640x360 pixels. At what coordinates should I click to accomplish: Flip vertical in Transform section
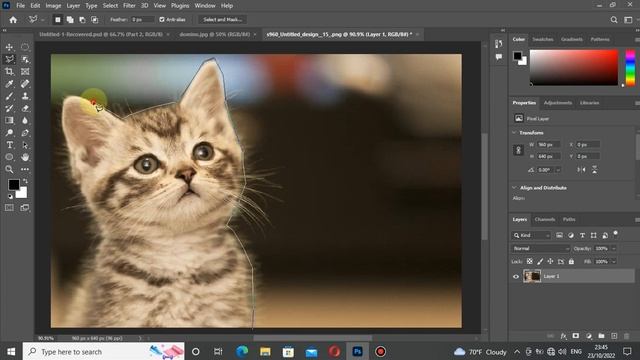pos(595,170)
